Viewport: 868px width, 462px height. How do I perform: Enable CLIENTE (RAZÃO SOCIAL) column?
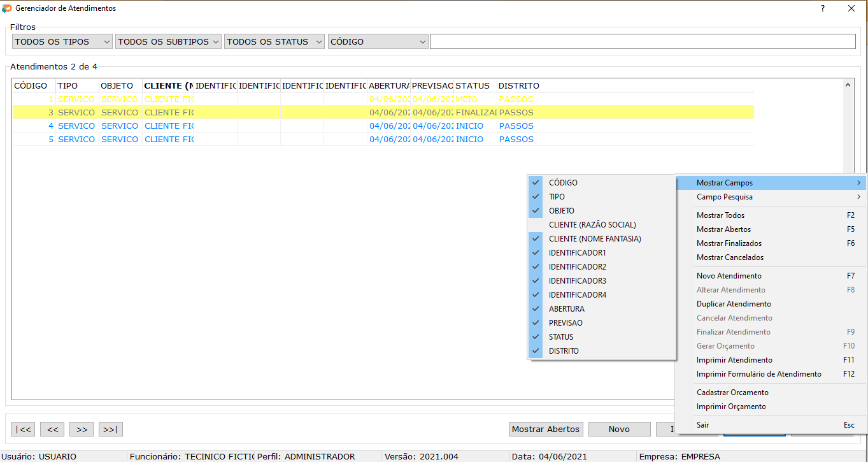click(x=592, y=225)
